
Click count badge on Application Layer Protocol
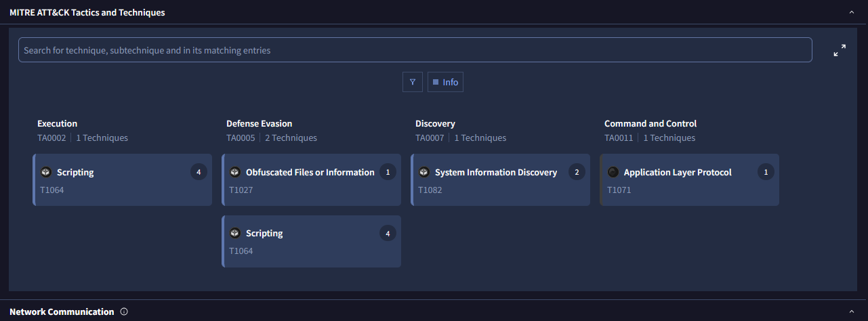(x=766, y=172)
